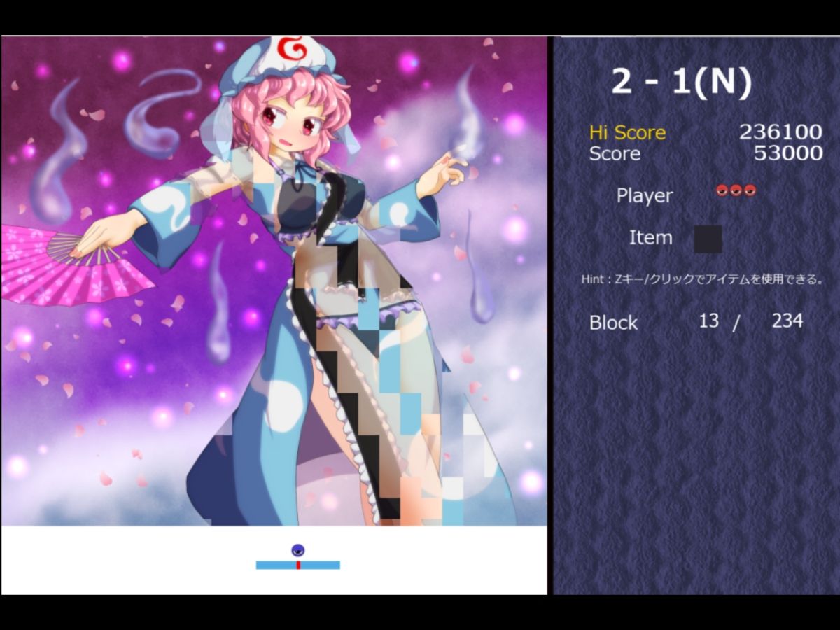Click the red center marker on the paddle

click(298, 565)
